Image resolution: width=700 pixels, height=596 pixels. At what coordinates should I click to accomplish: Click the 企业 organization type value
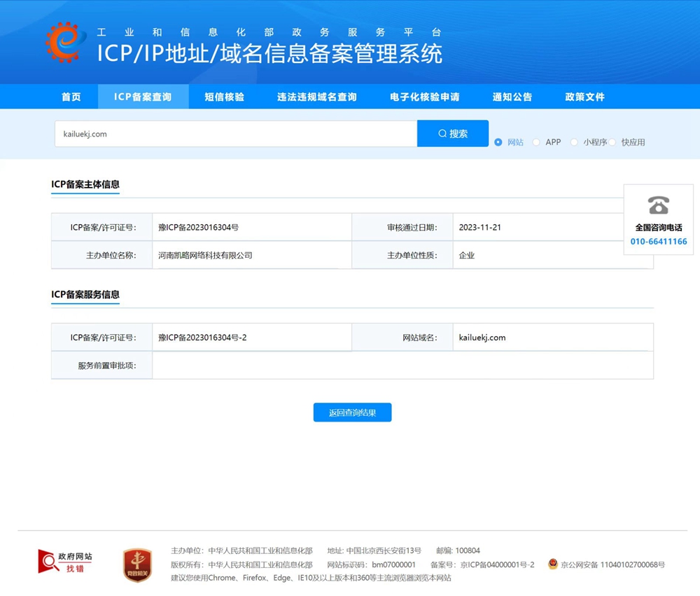pos(466,256)
